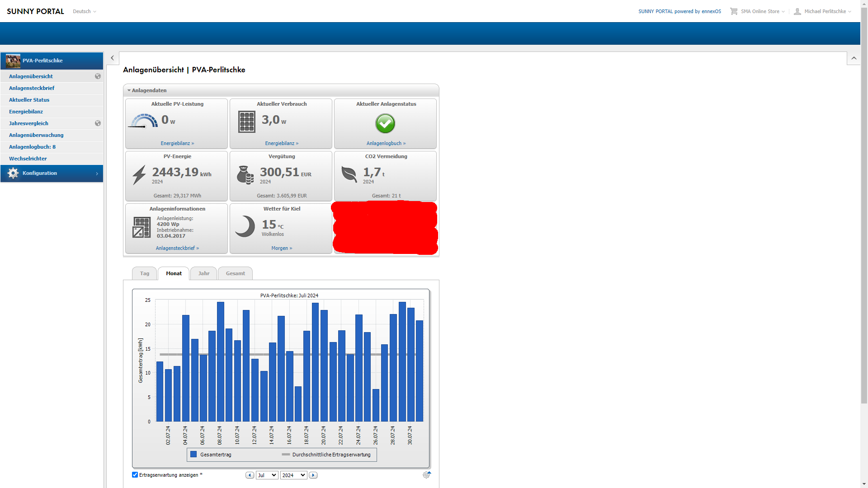Click the Gesamtertrag blue legend swatch
Screen dimensions: 868x488
pos(193,454)
